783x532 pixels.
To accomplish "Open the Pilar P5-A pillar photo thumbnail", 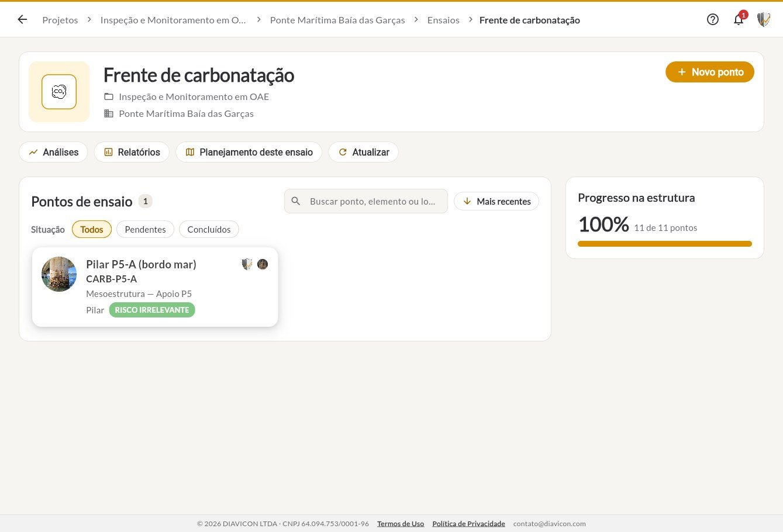I will [59, 274].
